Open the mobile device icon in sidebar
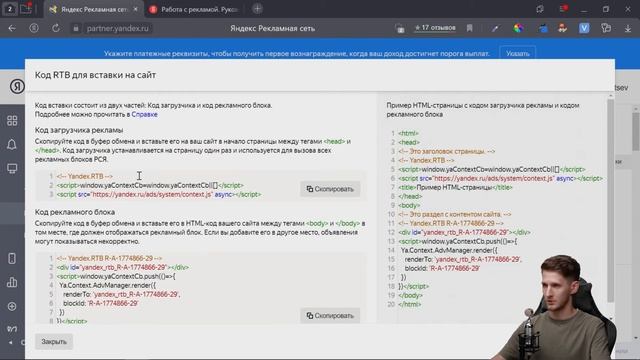Image resolution: width=640 pixels, height=360 pixels. tap(12, 258)
